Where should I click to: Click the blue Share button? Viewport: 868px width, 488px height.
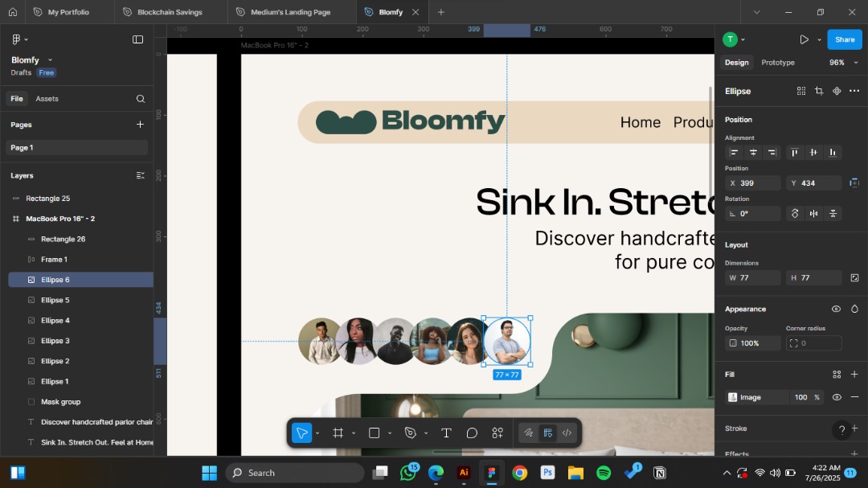(x=844, y=39)
